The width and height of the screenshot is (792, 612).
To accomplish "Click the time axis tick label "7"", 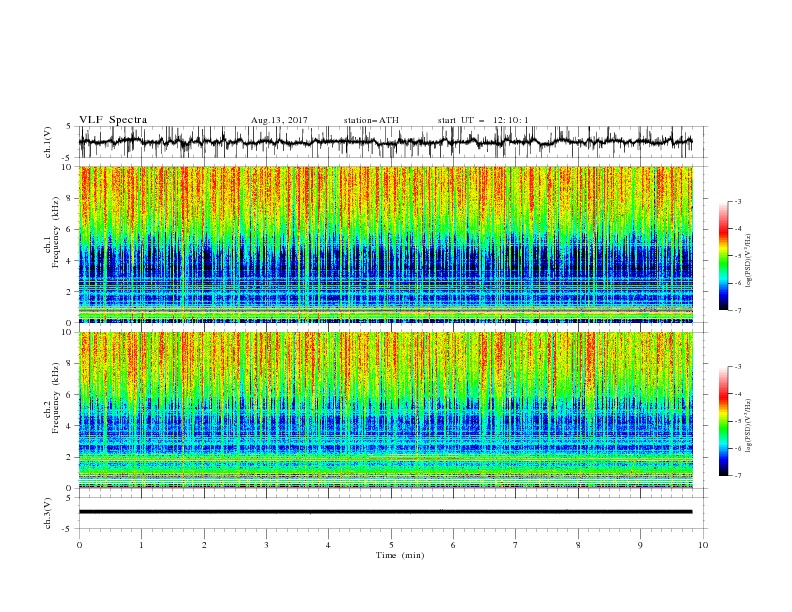I will pos(515,545).
